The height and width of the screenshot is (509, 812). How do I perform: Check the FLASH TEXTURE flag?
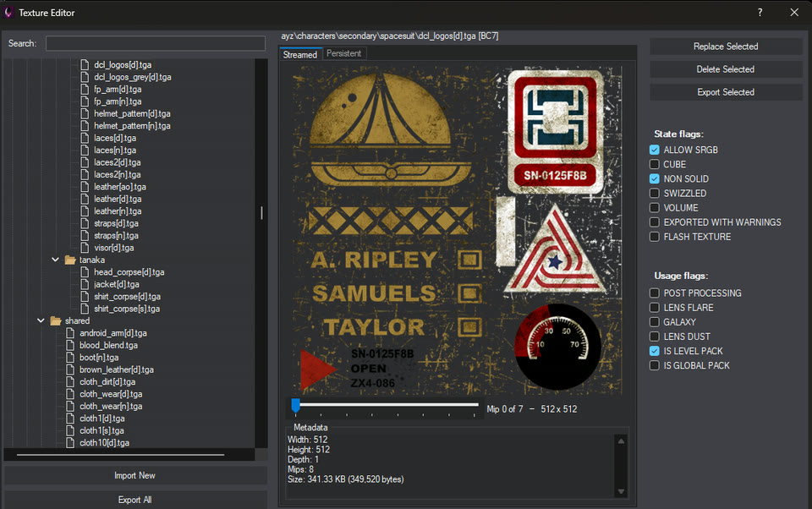(655, 237)
